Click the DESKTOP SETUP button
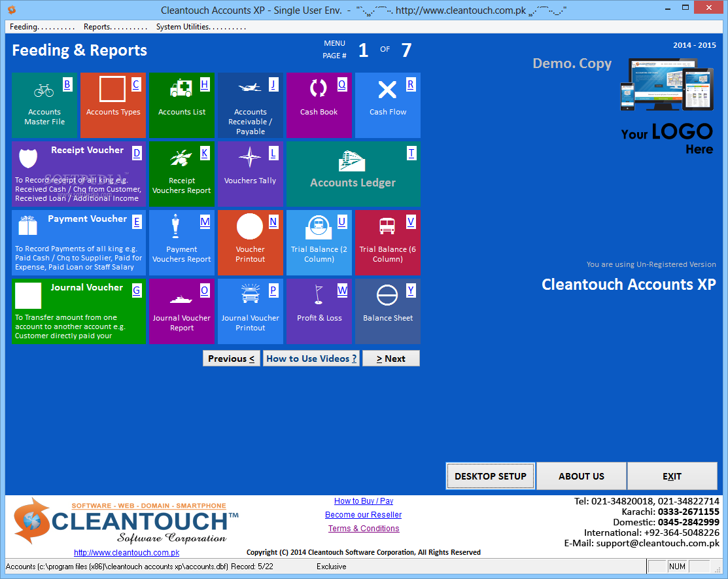Screen dimensions: 728x579 491,476
